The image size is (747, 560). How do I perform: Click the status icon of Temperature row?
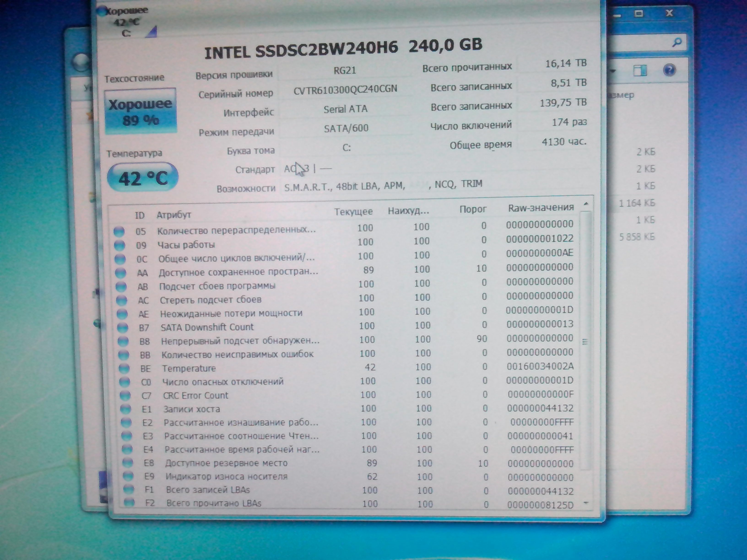[x=124, y=369]
